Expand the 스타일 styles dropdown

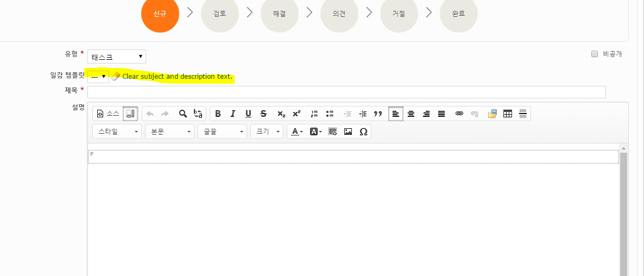point(117,131)
